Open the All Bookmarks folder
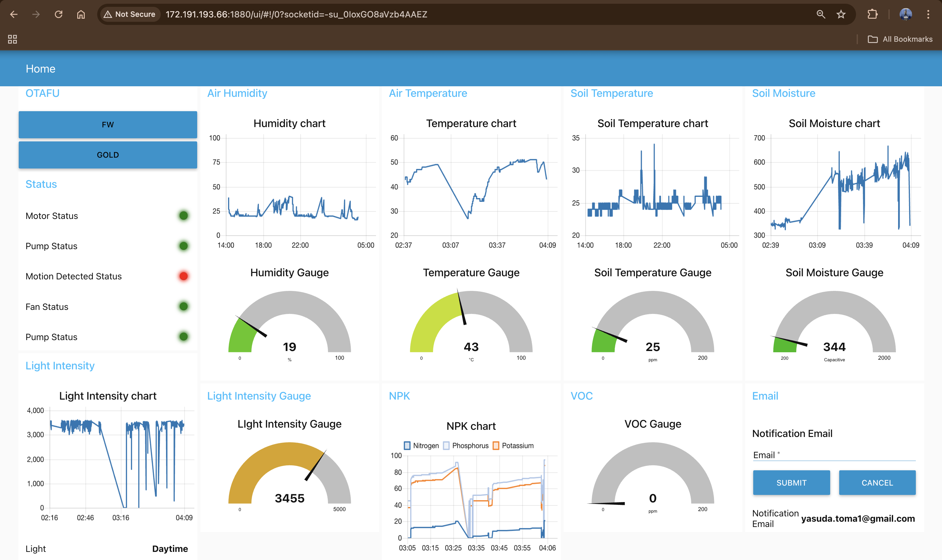 click(x=900, y=39)
